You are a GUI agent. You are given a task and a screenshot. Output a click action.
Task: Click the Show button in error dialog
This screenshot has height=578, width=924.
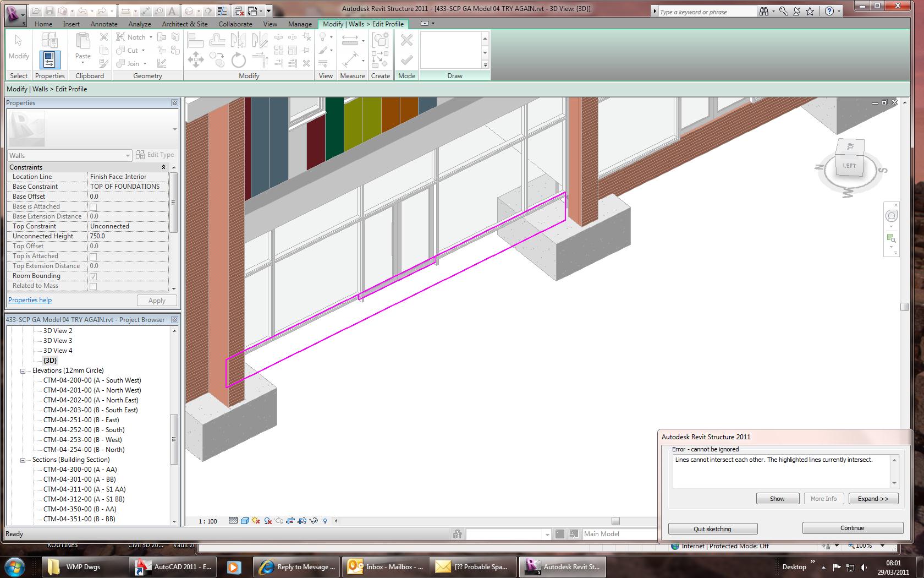coord(777,499)
